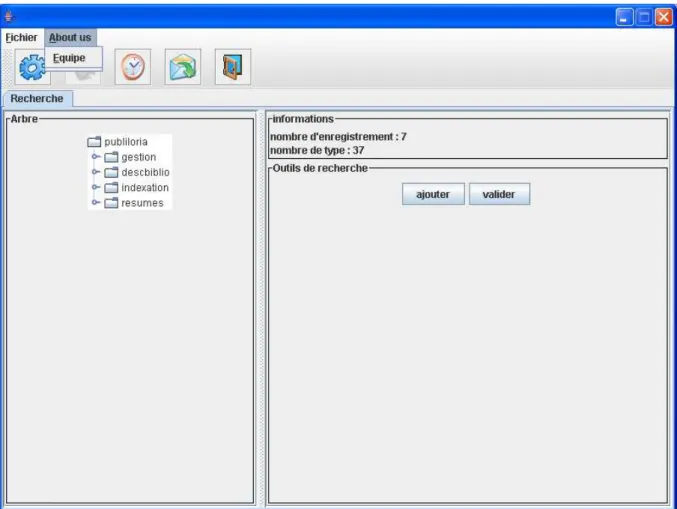Image resolution: width=677 pixels, height=509 pixels.
Task: Click the gestion folder icon
Action: [111, 157]
